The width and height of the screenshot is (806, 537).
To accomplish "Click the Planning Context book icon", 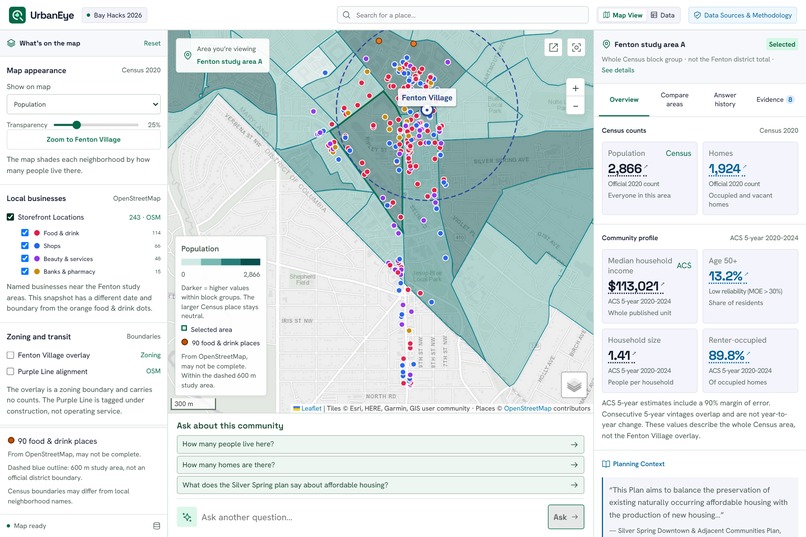I will 606,464.
